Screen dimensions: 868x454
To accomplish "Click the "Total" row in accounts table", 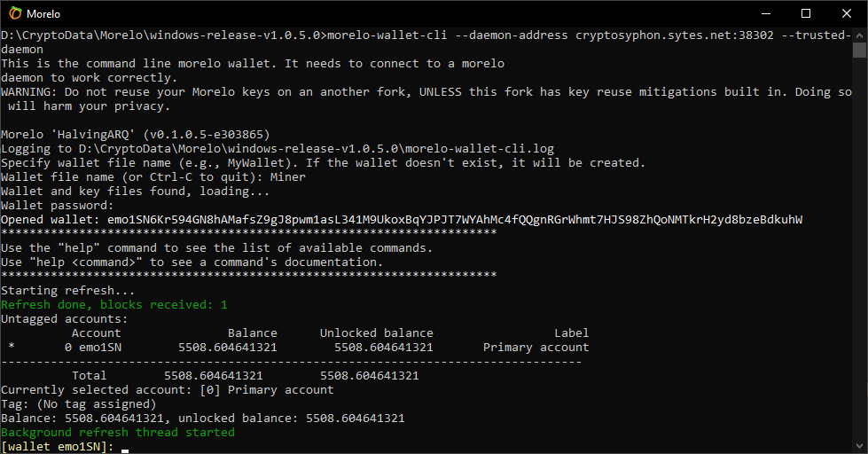I will 89,375.
